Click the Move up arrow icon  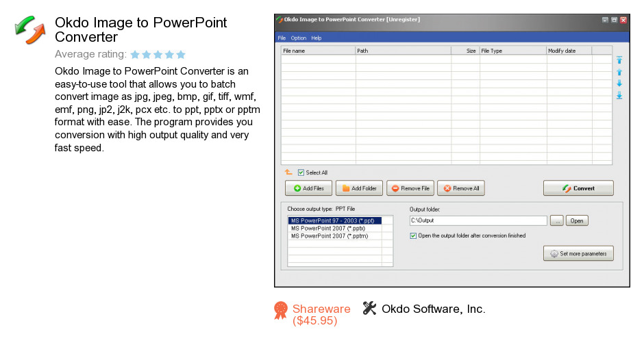619,72
